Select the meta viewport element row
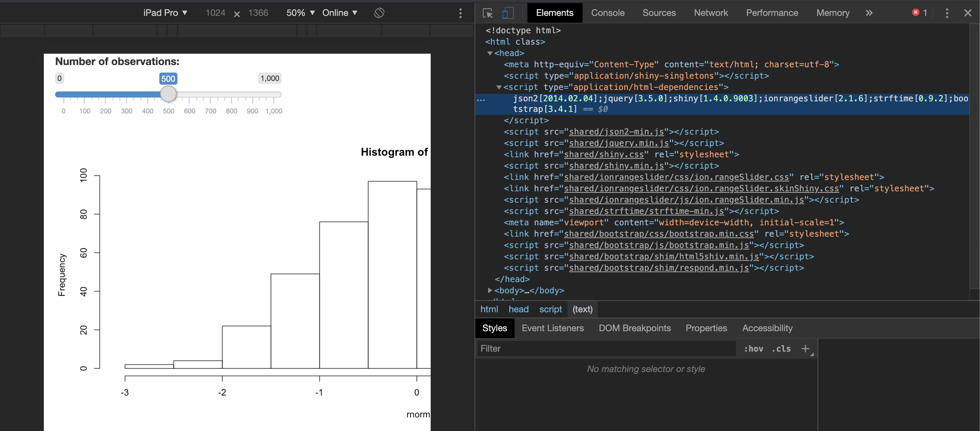 tap(674, 222)
